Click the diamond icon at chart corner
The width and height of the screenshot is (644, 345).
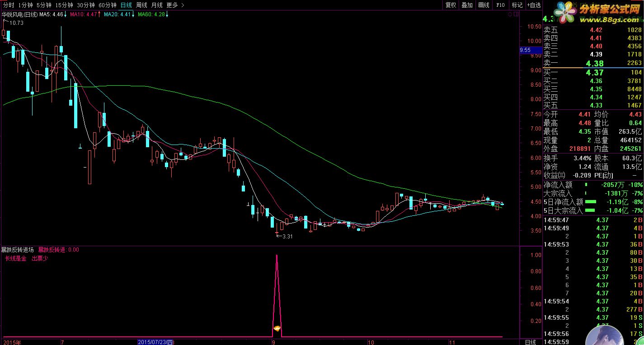(510, 14)
